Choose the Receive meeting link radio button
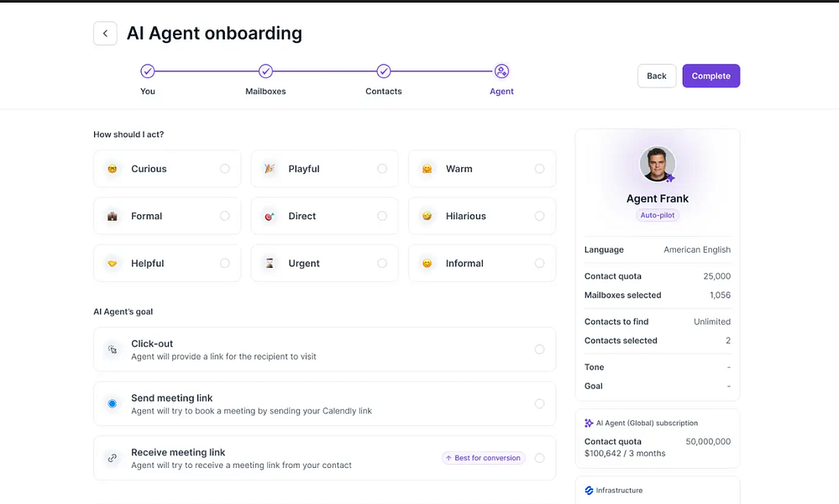The image size is (839, 504). (539, 458)
